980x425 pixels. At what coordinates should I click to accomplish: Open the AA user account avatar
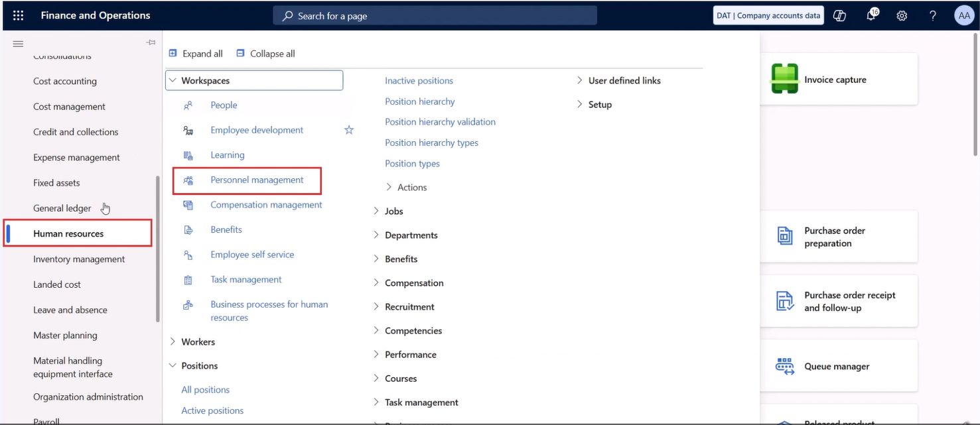(x=963, y=16)
